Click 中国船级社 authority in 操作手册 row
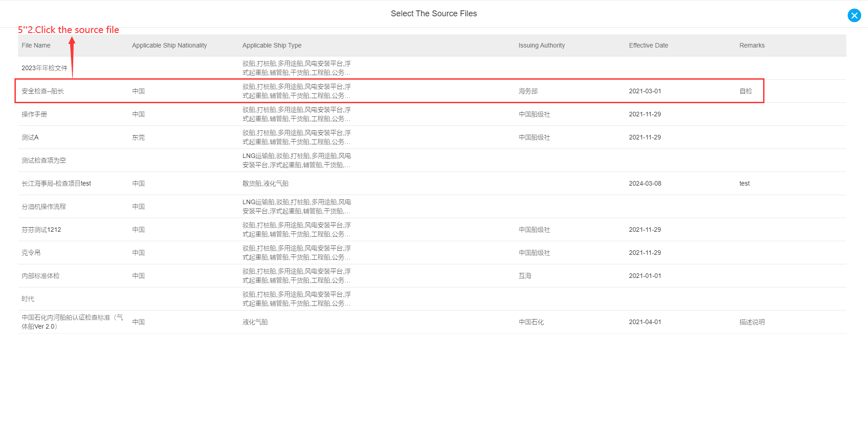Screen dimensions: 868x425 point(534,114)
